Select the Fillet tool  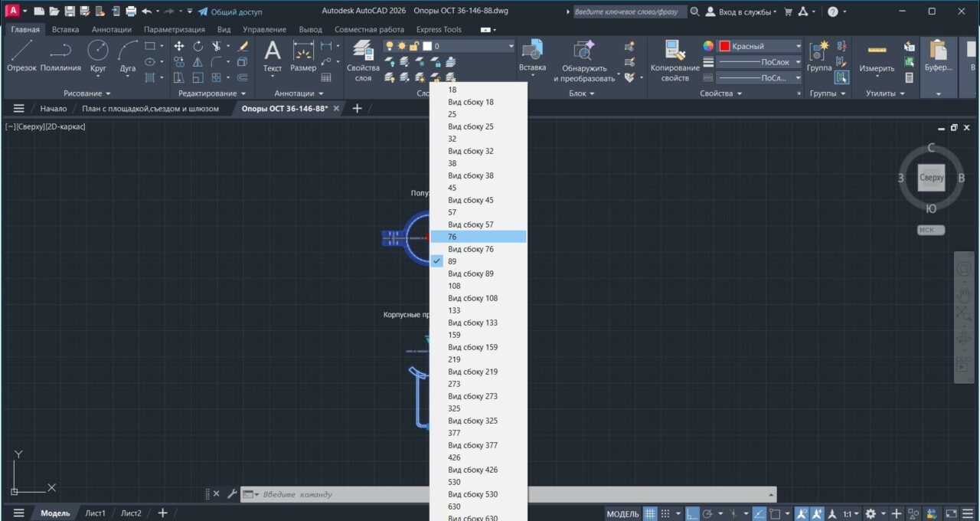[217, 62]
